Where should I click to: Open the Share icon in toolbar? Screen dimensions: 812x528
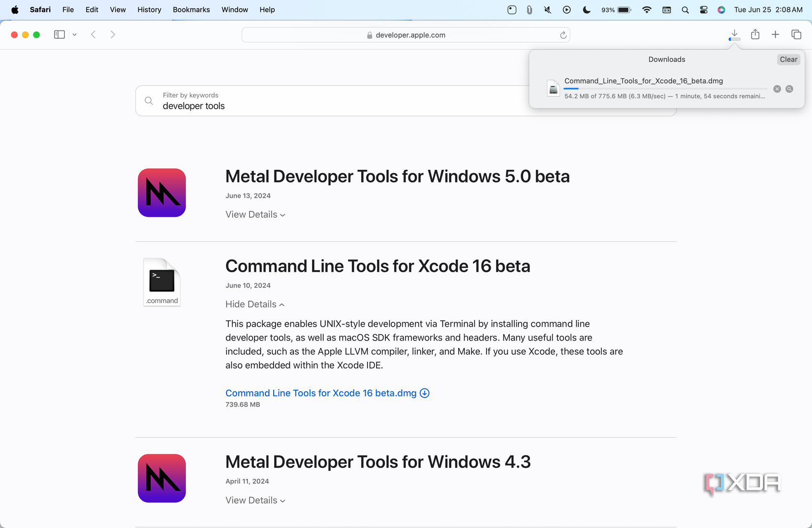tap(755, 34)
